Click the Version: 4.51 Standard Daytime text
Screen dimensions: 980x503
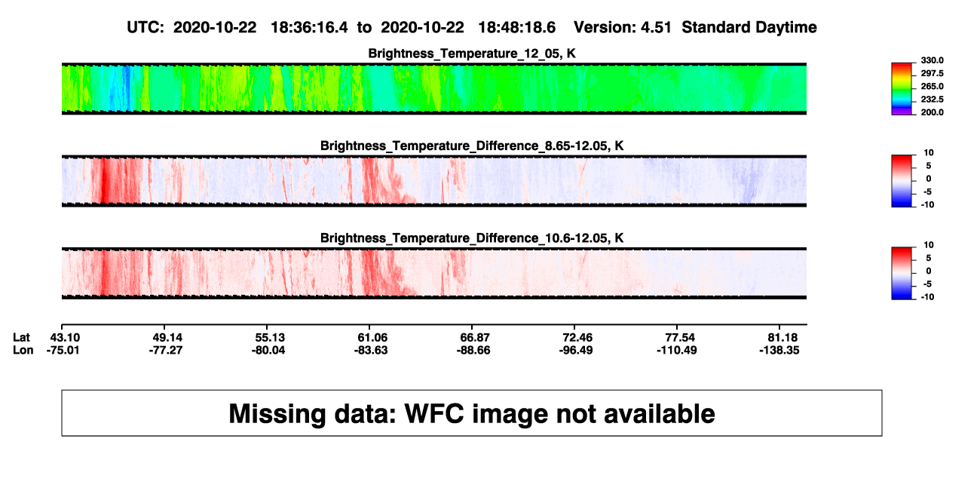pos(695,27)
